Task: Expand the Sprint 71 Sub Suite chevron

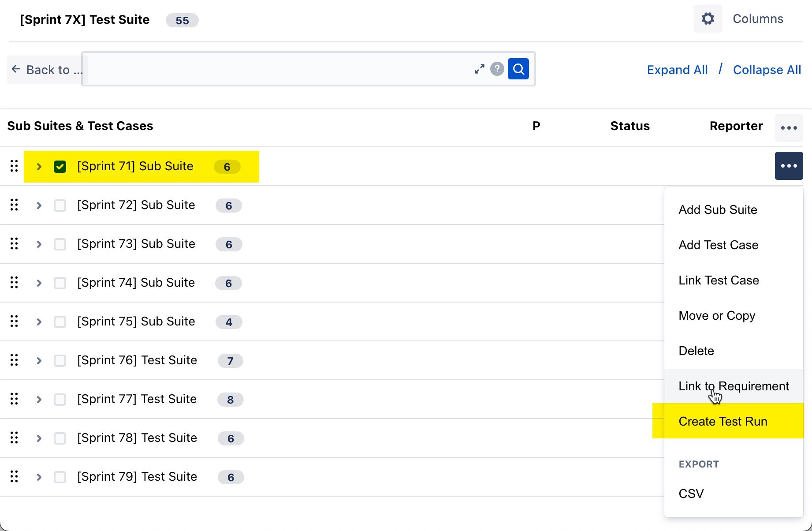Action: [x=39, y=167]
